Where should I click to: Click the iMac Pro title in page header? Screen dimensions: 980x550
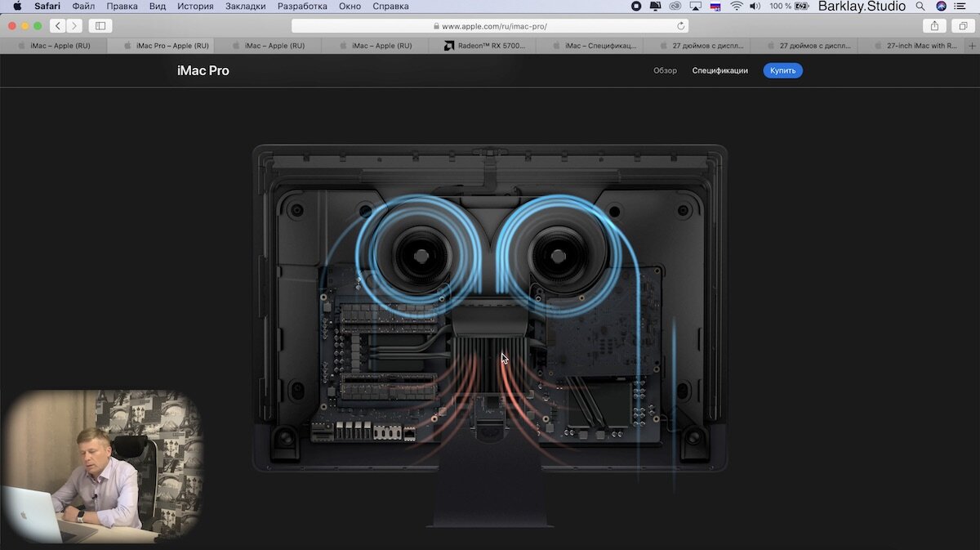[x=203, y=70]
